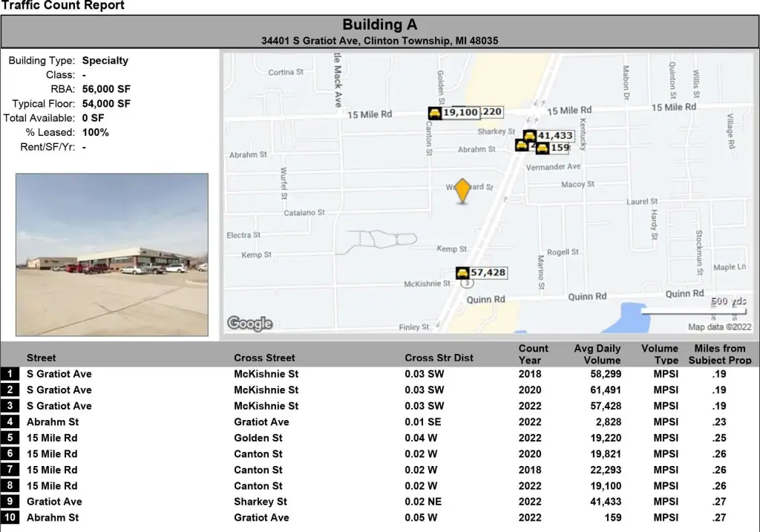Select the car icon beside the 57,428 label
Viewport: 760px width, 532px height.
tap(462, 273)
